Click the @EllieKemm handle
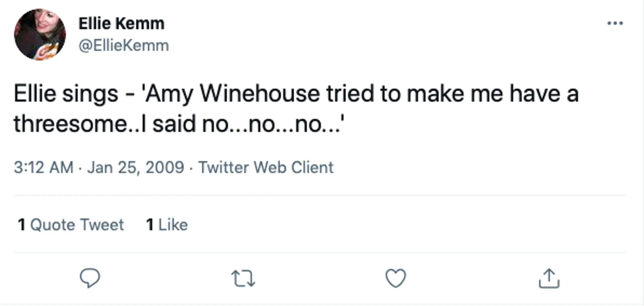 click(124, 46)
